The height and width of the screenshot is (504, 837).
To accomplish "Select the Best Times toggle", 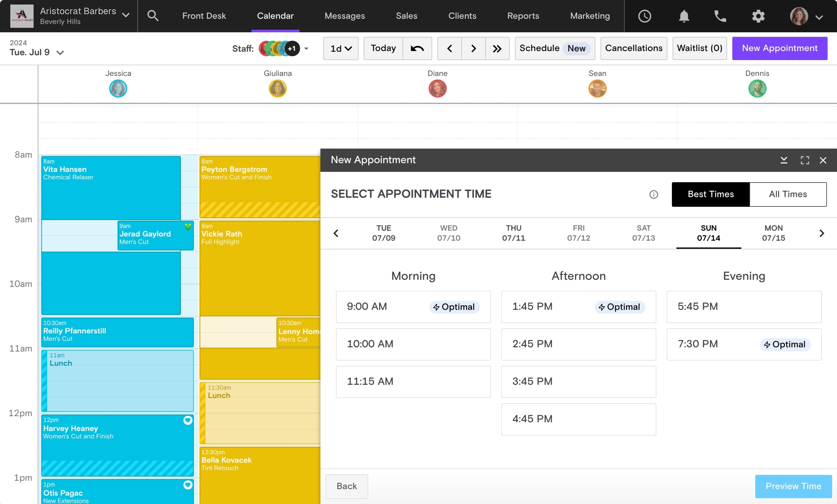I will (x=710, y=194).
